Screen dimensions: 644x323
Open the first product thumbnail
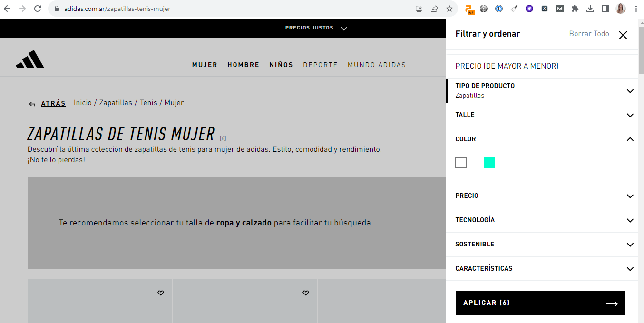click(100, 301)
